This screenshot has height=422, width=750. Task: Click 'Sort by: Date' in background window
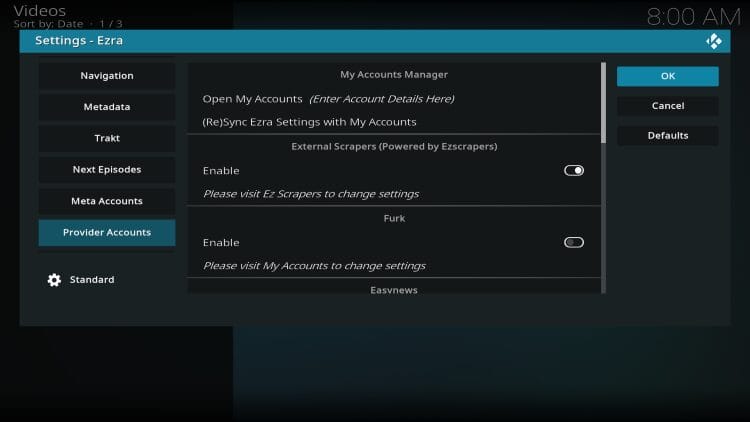point(48,23)
